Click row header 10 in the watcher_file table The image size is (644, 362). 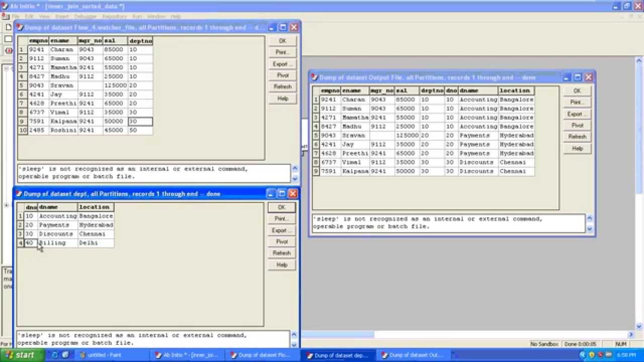pos(23,130)
